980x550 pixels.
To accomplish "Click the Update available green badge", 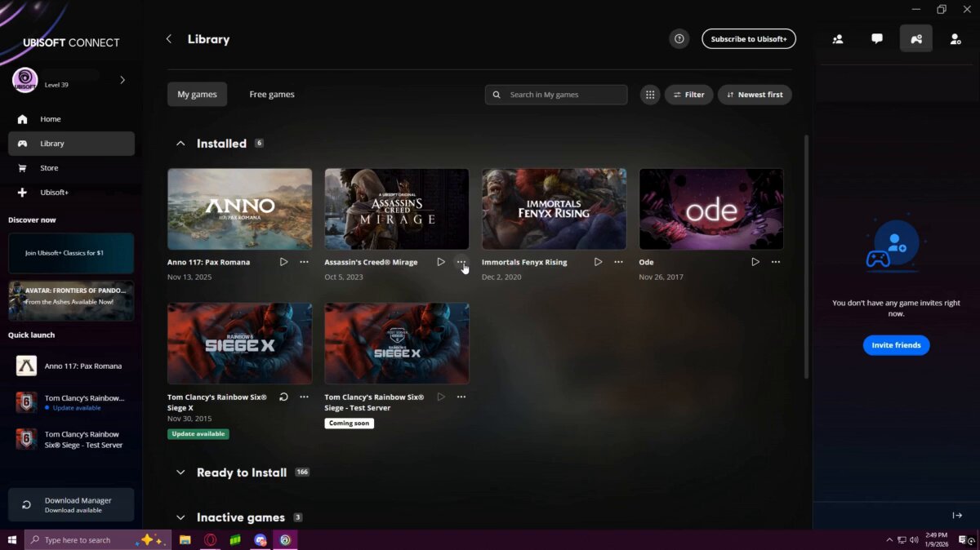I will click(198, 434).
